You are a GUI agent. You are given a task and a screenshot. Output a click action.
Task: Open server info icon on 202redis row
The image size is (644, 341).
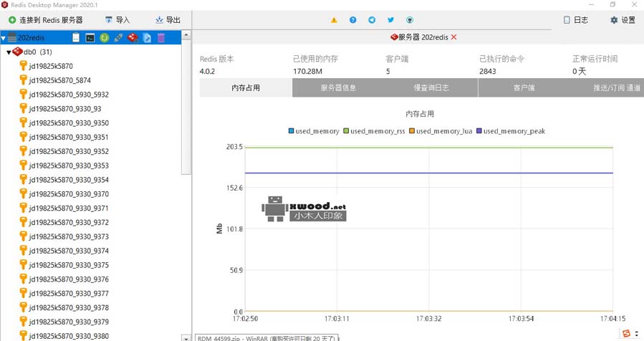coord(76,38)
